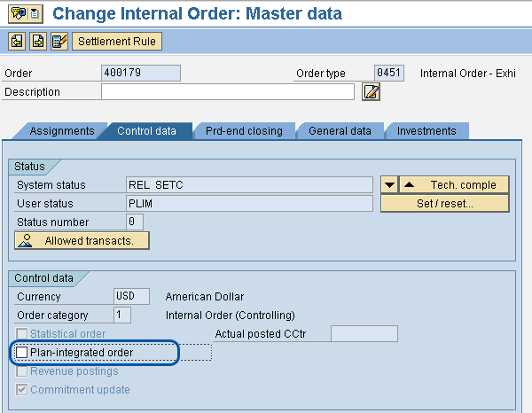Viewport: 532px width, 413px height.
Task: Toggle the Statistical order checkbox
Action: (22, 334)
